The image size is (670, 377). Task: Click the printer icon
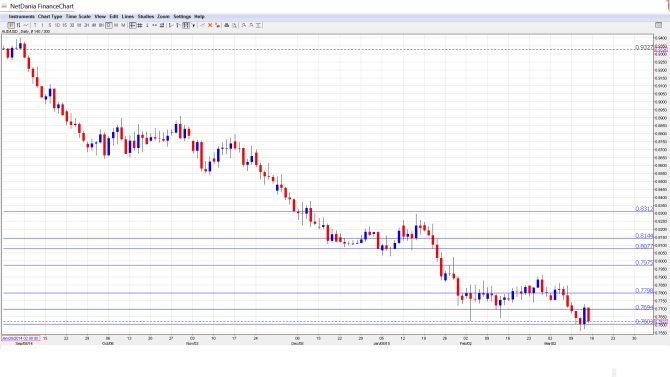(x=227, y=25)
